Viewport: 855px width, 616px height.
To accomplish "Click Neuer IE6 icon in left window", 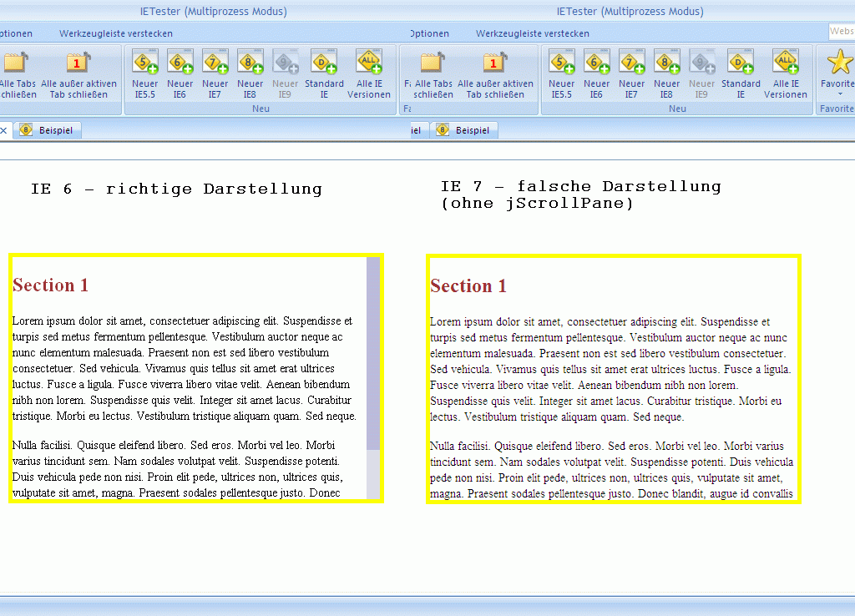I will 180,74.
